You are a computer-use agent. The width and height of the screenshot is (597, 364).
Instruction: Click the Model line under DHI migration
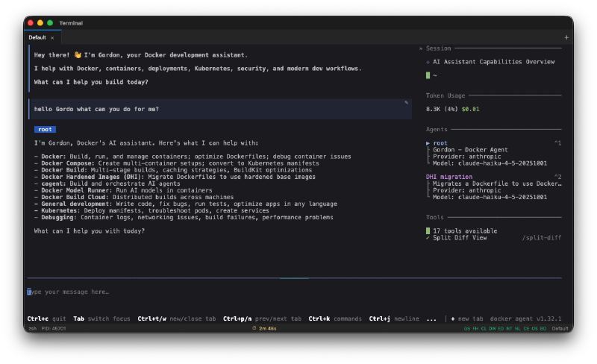point(490,197)
